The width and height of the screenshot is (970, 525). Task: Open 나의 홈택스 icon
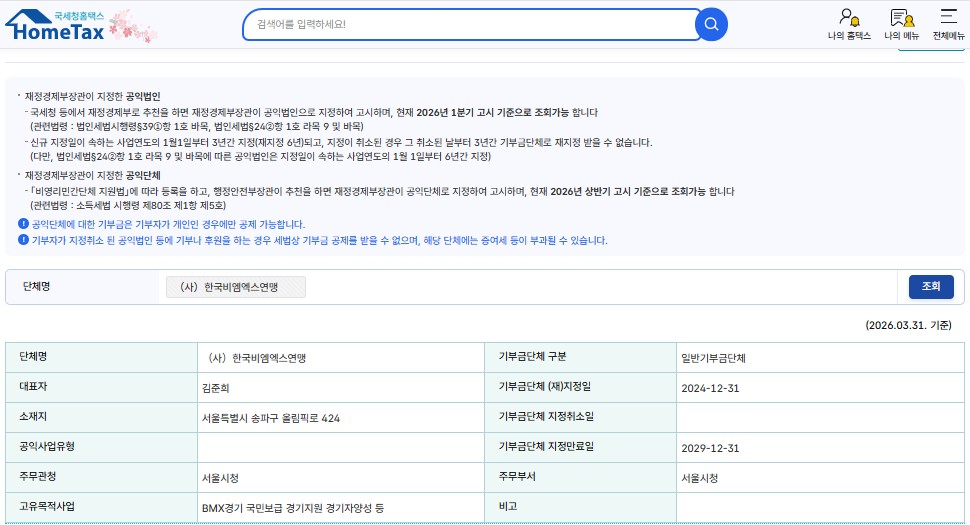click(849, 24)
